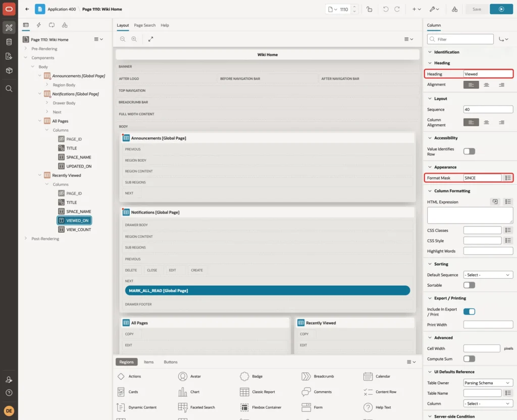Click MARK_ALL_READ button in layout
This screenshot has width=517, height=420.
pyautogui.click(x=268, y=290)
